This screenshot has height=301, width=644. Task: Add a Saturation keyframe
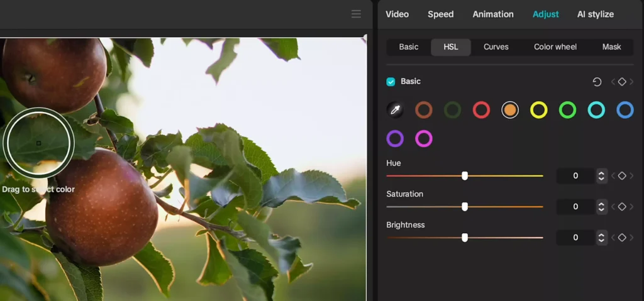pos(622,207)
